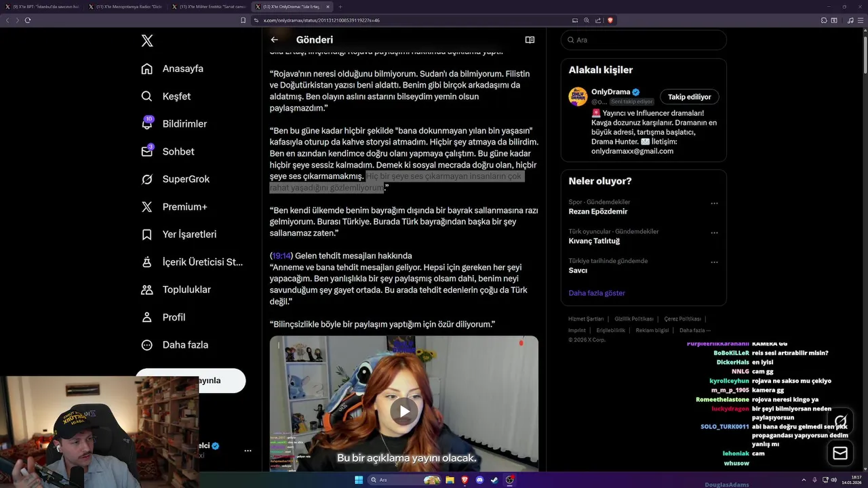Switch to Mezopotamya Radio browser tab
The width and height of the screenshot is (868, 488).
pos(125,7)
